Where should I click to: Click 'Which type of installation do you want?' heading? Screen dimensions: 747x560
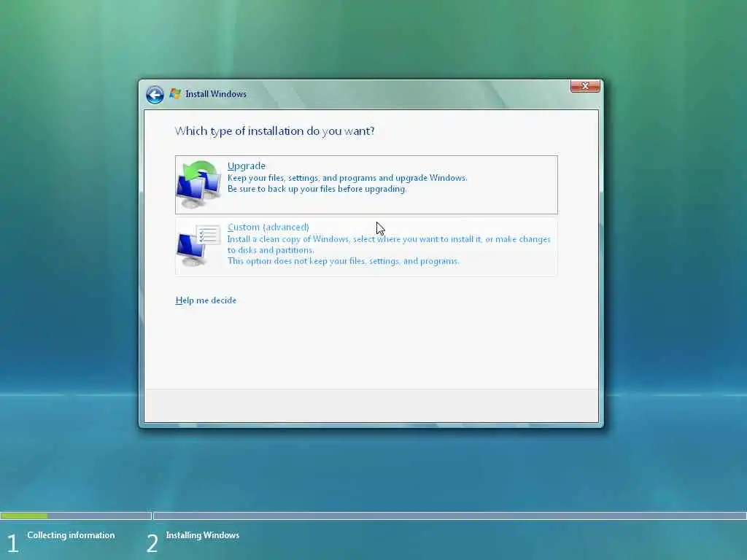274,131
